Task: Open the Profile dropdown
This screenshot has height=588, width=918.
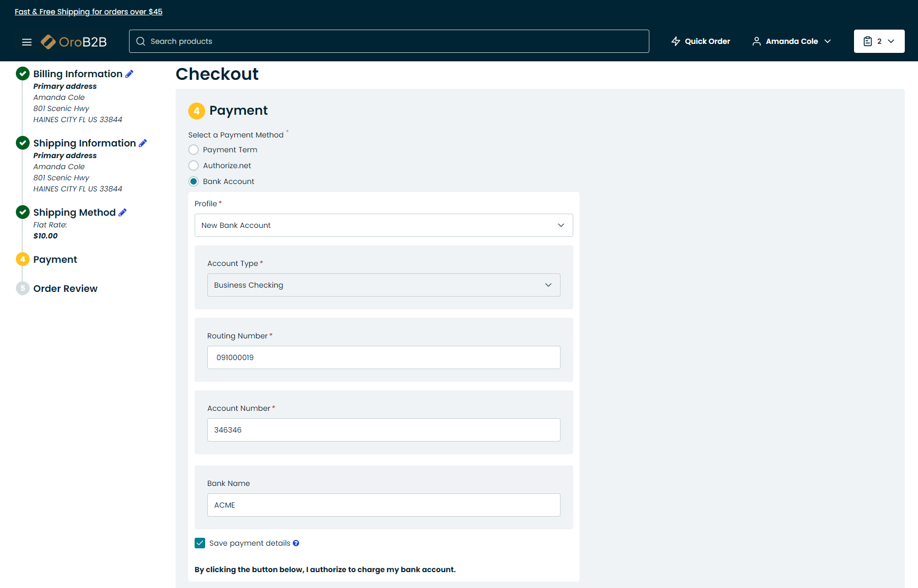Action: [383, 225]
